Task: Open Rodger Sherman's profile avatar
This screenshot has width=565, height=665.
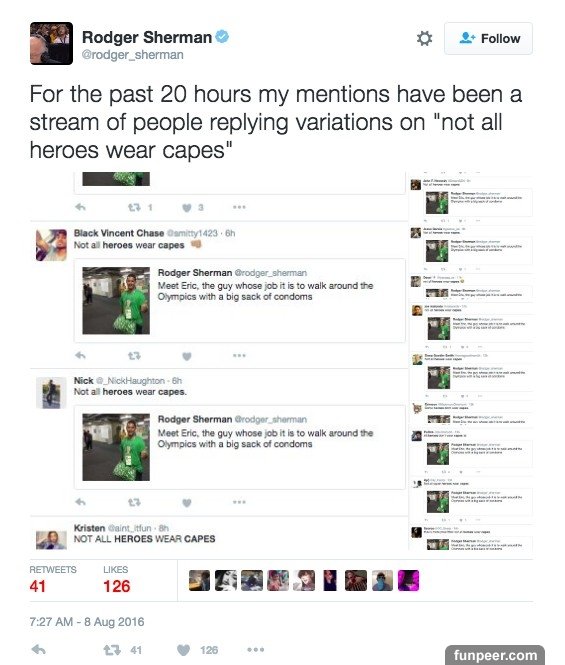Action: (51, 43)
